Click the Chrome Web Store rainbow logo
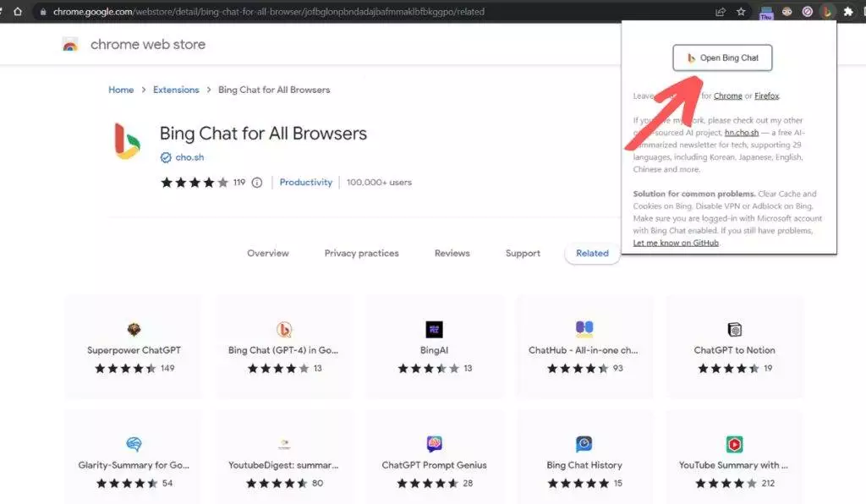 [x=70, y=45]
